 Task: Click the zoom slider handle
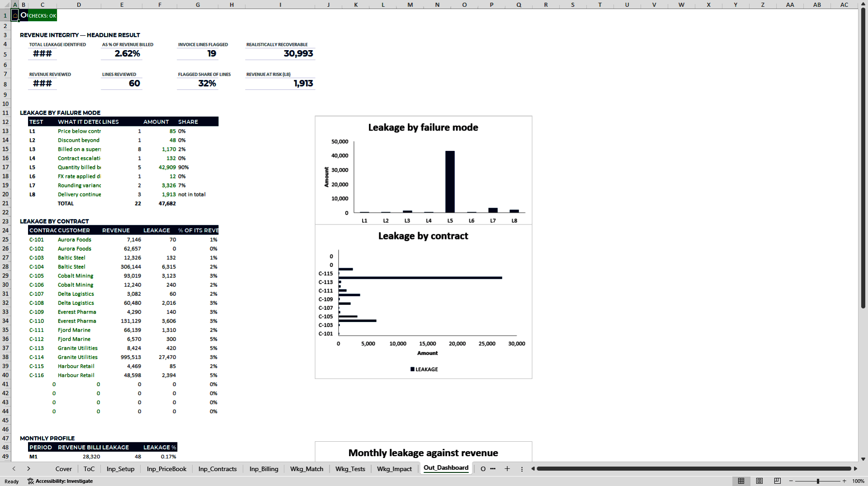click(x=818, y=481)
